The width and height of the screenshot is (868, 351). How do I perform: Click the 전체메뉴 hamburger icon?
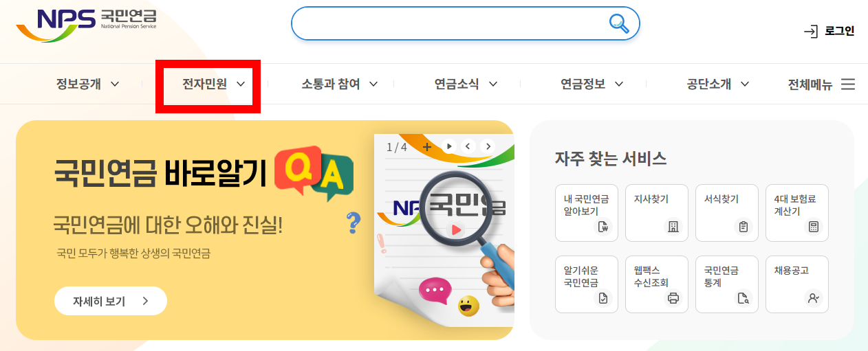(848, 84)
